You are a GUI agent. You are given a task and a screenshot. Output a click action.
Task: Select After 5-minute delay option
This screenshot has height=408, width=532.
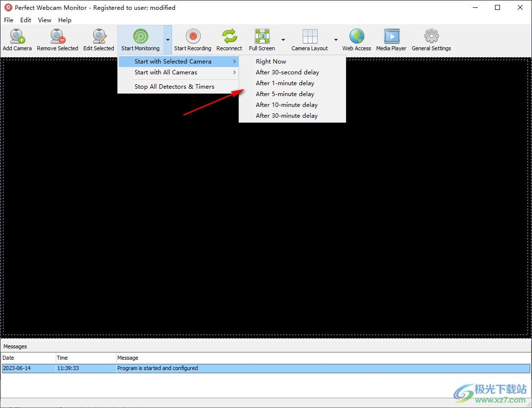(292, 94)
